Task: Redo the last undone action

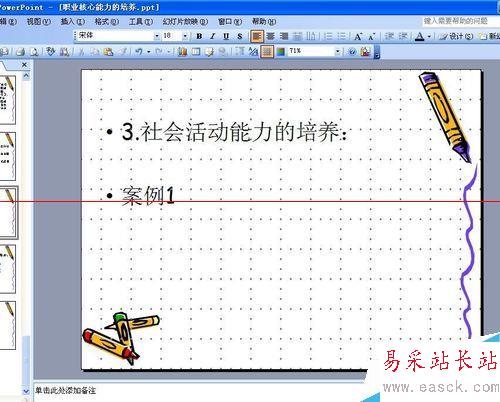Action: (159, 52)
